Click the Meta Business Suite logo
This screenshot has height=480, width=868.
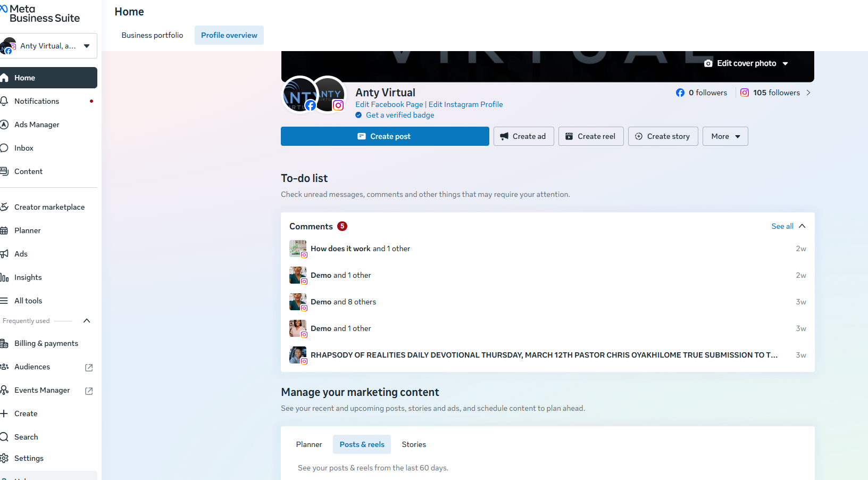40,13
